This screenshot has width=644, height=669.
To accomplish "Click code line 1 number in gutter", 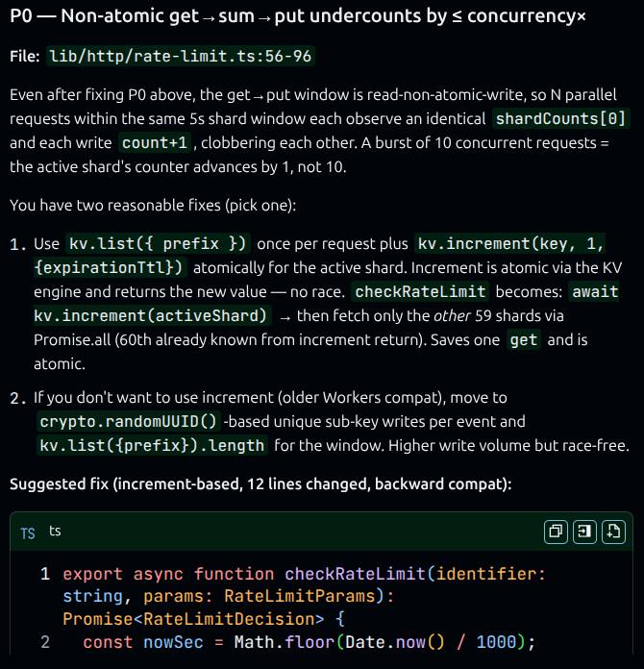I will (45, 574).
